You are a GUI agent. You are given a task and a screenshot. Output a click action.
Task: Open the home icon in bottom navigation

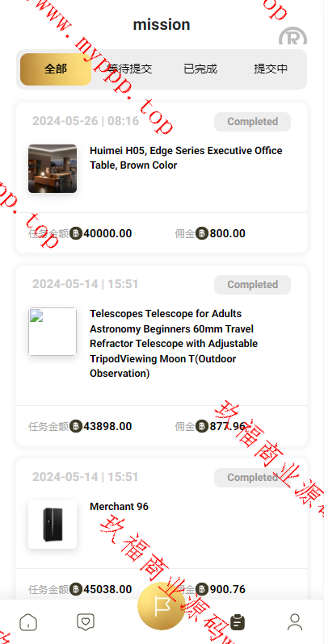coord(28,622)
